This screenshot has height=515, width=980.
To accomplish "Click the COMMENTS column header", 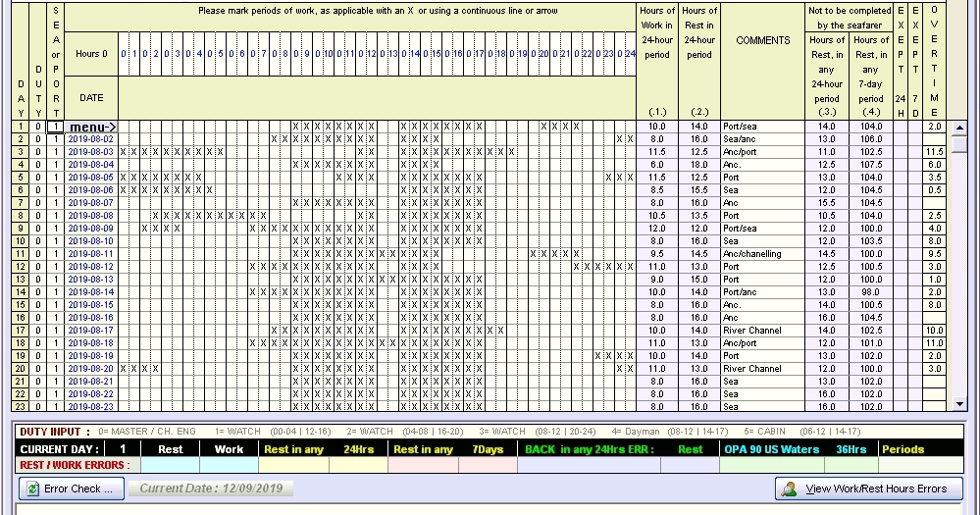I will (x=763, y=40).
